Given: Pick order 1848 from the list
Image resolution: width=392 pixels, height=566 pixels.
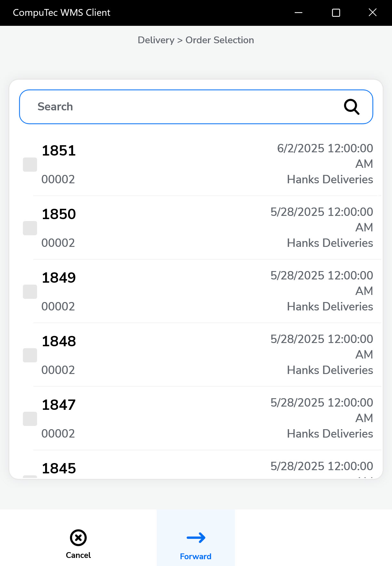Looking at the screenshot, I should 59,341.
